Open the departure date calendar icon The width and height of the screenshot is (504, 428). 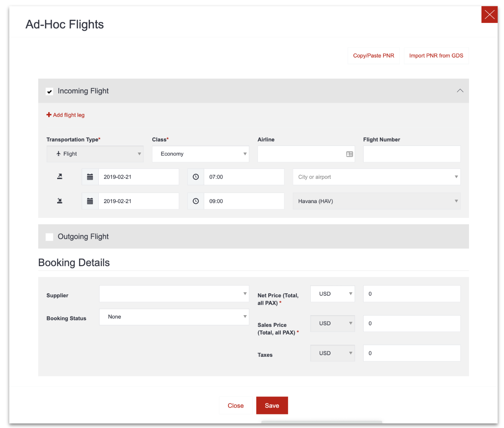(90, 177)
